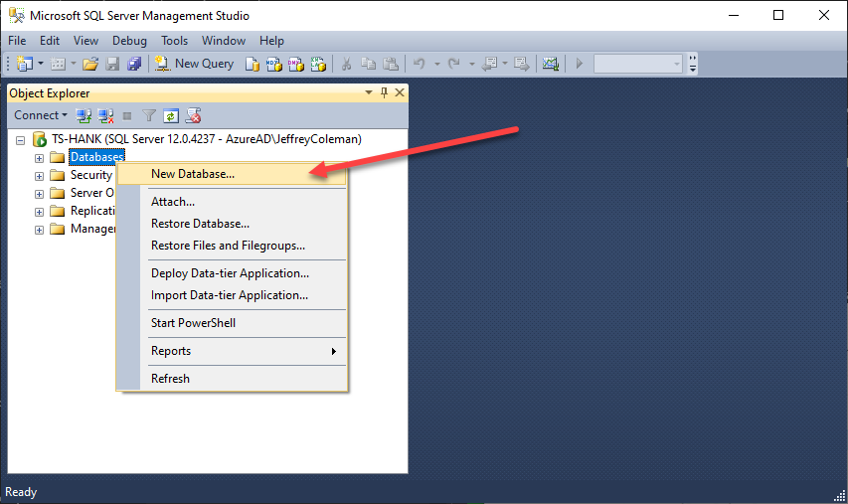Open the Debug menu
The height and width of the screenshot is (504, 848).
click(x=129, y=41)
